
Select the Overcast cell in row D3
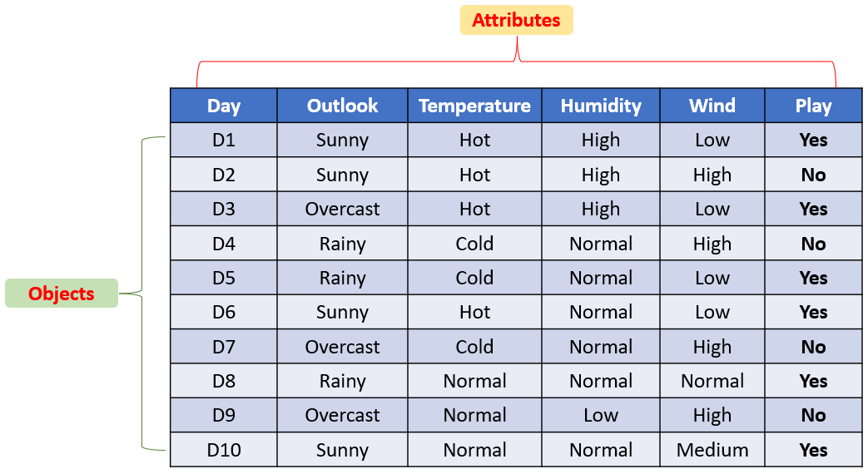(343, 209)
